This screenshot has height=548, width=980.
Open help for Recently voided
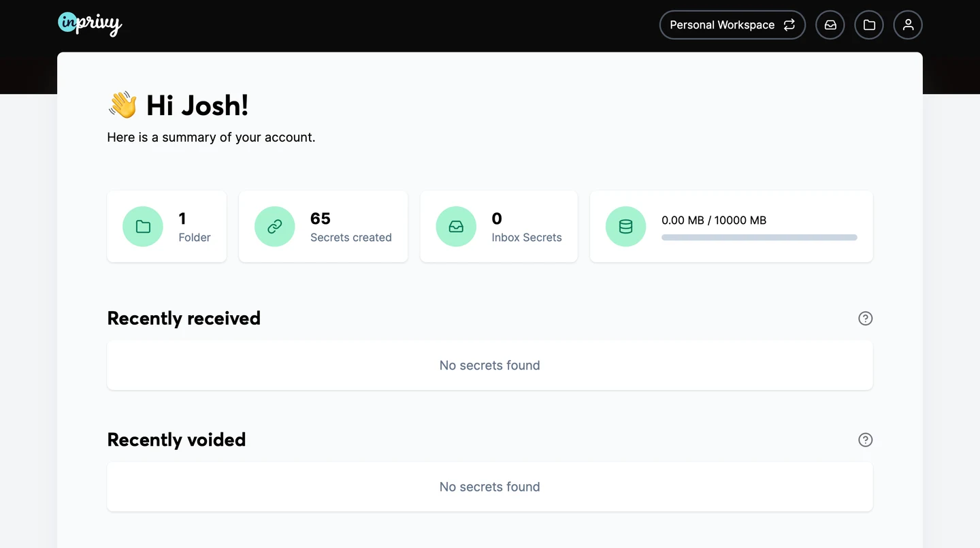(x=865, y=440)
